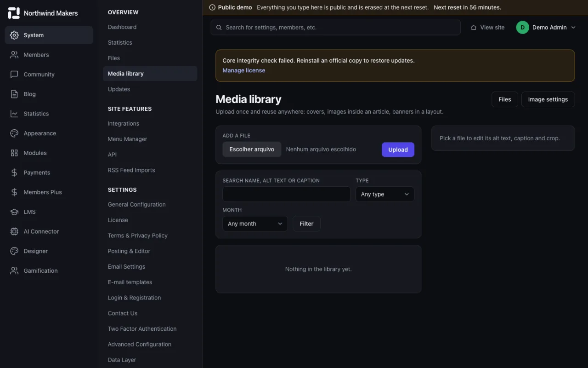This screenshot has height=368, width=588.
Task: Click the Members people icon
Action: 14,55
